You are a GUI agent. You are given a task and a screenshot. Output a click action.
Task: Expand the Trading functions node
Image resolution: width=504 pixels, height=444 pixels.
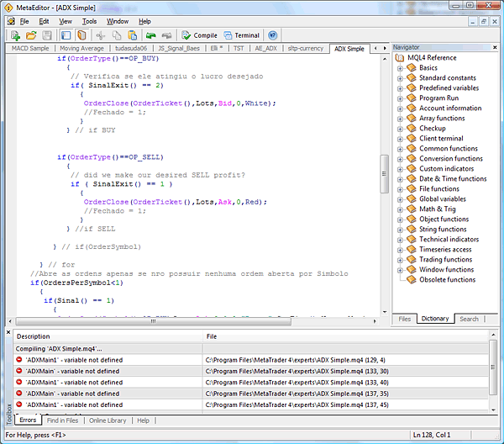[x=400, y=260]
